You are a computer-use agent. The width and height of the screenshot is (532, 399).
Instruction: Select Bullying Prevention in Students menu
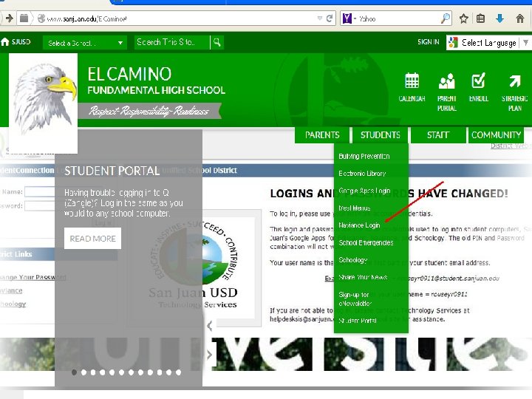coord(364,157)
